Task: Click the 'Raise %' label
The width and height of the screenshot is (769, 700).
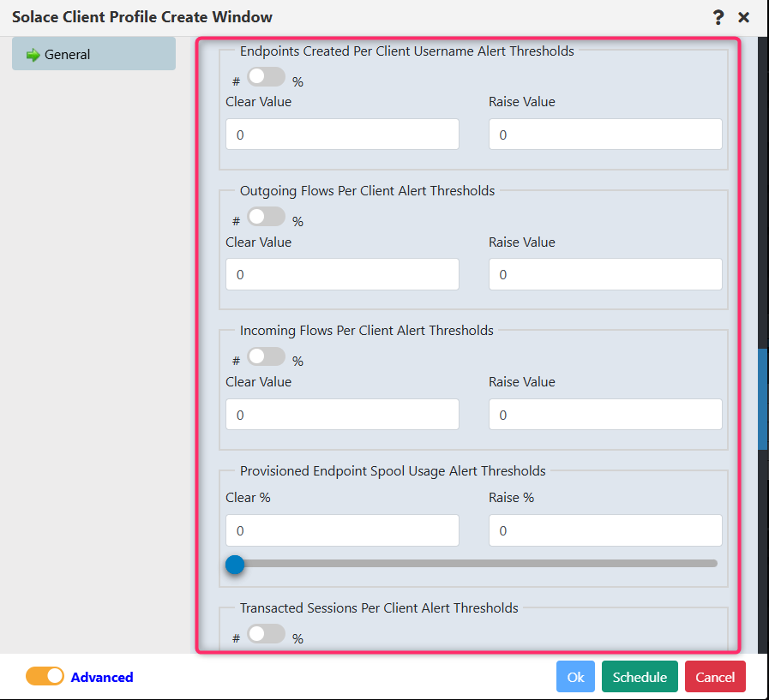Action: pos(511,498)
